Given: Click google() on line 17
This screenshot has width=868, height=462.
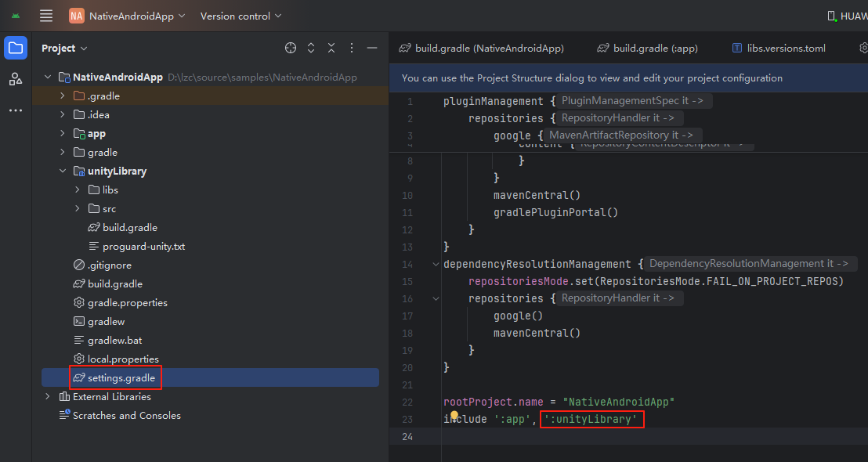Looking at the screenshot, I should 518,316.
